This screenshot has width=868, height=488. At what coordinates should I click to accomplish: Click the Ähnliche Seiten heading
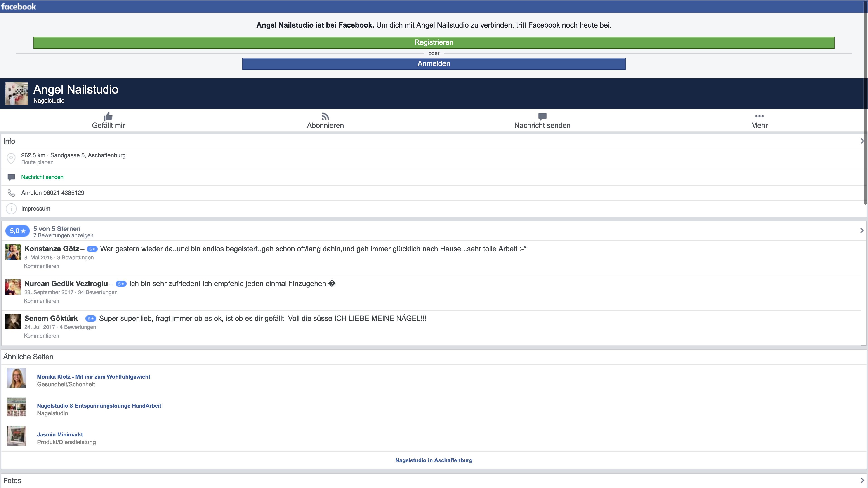coord(28,357)
